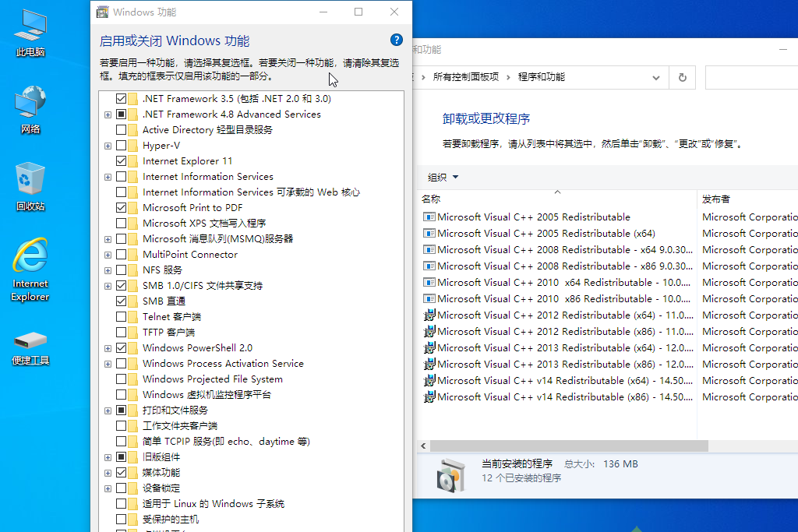Uncheck the Internet Explorer 11 feature
The width and height of the screenshot is (798, 532).
pos(122,161)
